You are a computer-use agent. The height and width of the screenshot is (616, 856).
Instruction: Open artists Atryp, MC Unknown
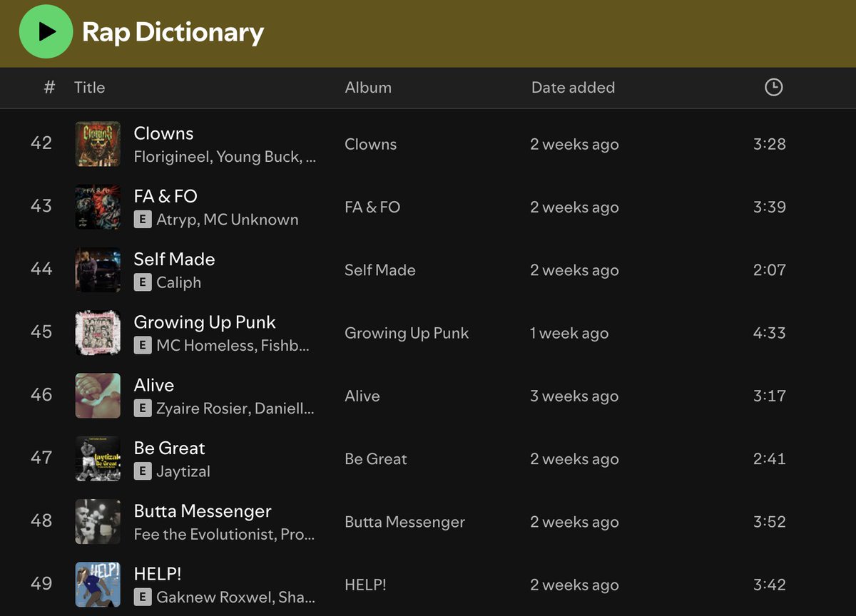tap(227, 220)
